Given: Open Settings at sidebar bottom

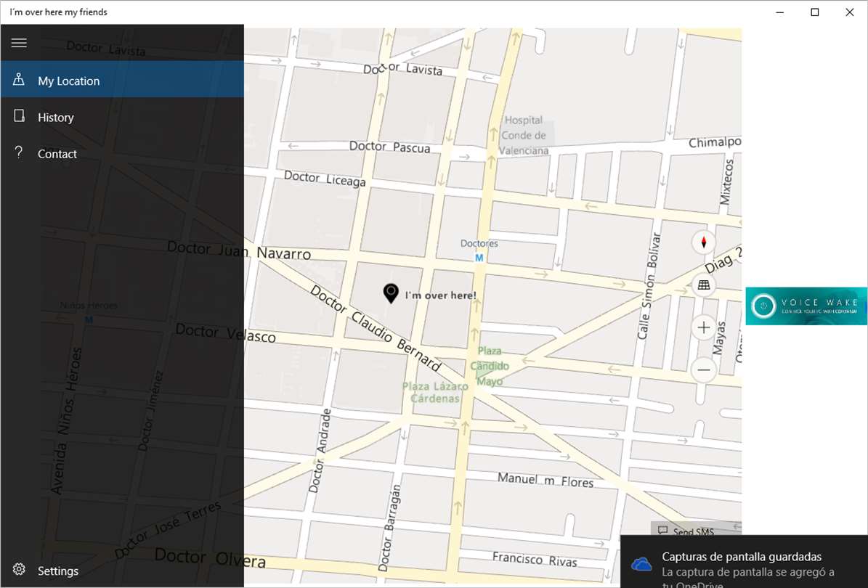Looking at the screenshot, I should point(122,570).
